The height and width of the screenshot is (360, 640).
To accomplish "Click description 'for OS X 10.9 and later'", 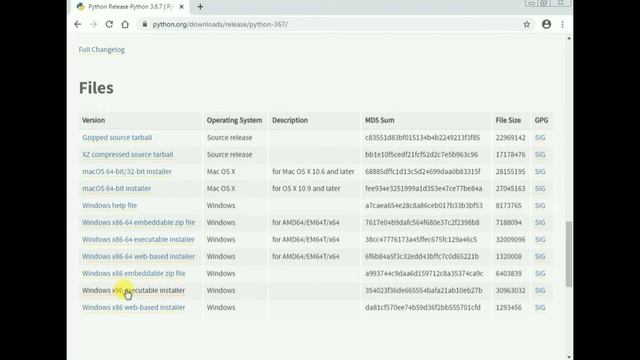I will 306,189.
